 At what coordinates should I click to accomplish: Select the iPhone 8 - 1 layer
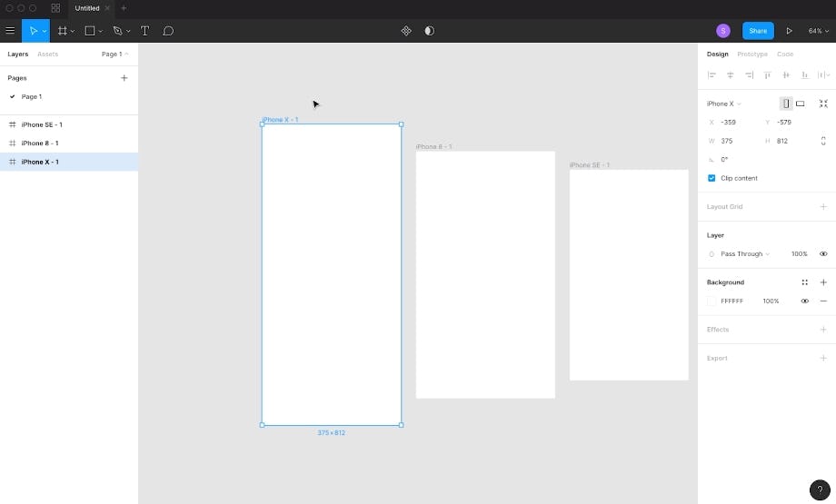tap(40, 143)
